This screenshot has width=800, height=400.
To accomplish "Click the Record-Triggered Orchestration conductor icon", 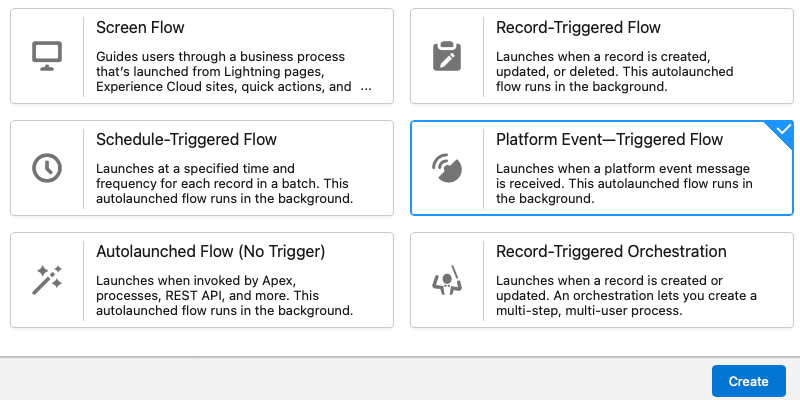I will 447,280.
